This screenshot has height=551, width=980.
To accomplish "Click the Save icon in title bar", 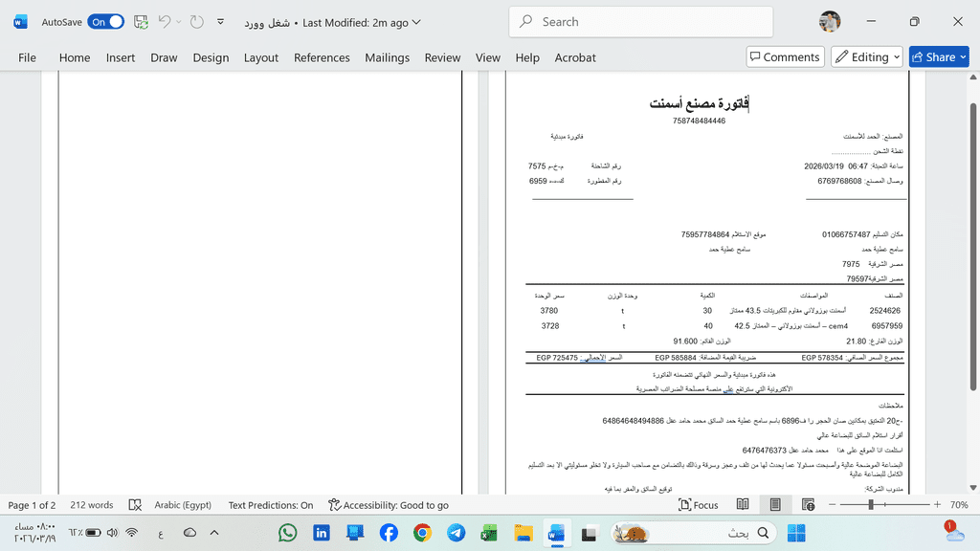I will pyautogui.click(x=141, y=22).
